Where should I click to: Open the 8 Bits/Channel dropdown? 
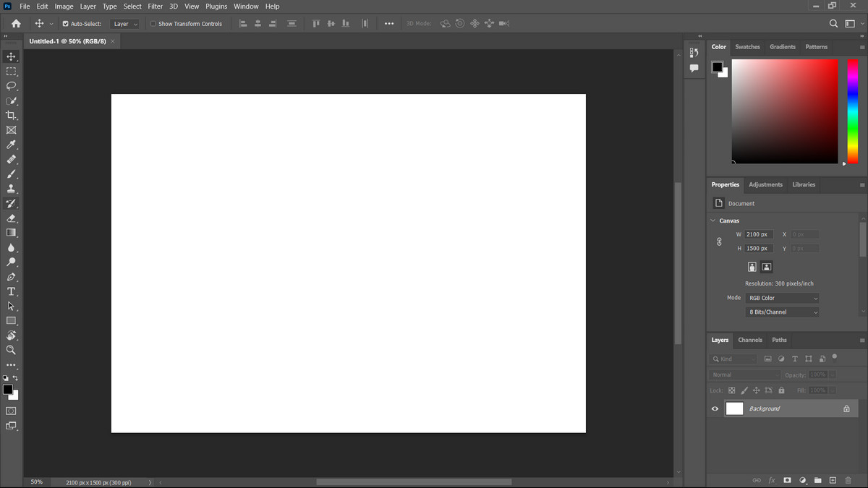(782, 312)
